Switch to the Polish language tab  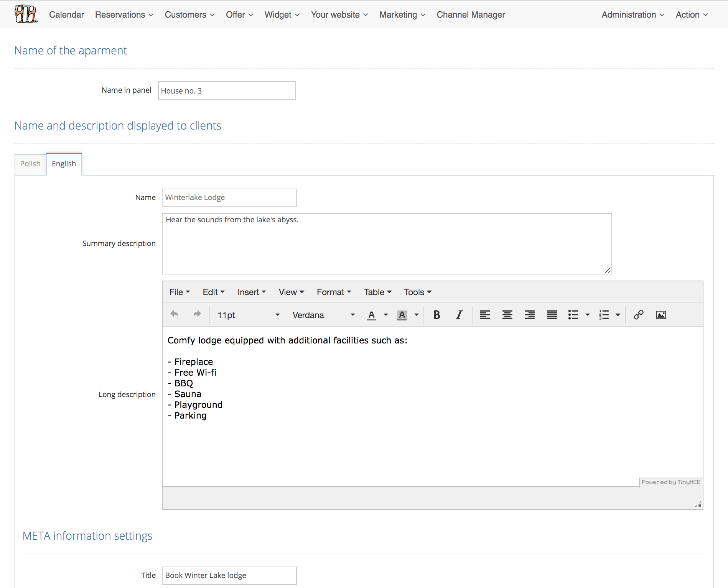(x=30, y=164)
